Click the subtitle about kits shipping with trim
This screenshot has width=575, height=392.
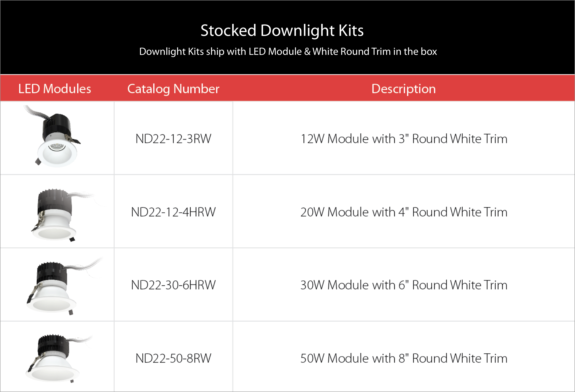[x=288, y=51]
